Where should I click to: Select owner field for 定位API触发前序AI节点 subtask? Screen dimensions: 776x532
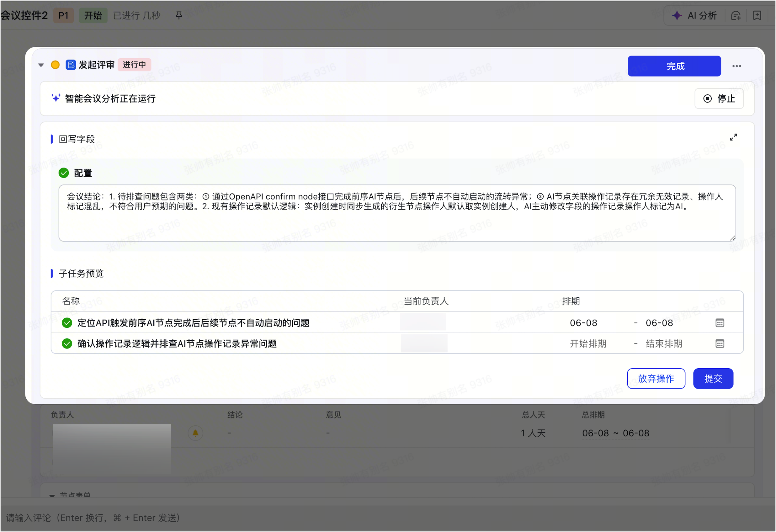[x=423, y=322]
